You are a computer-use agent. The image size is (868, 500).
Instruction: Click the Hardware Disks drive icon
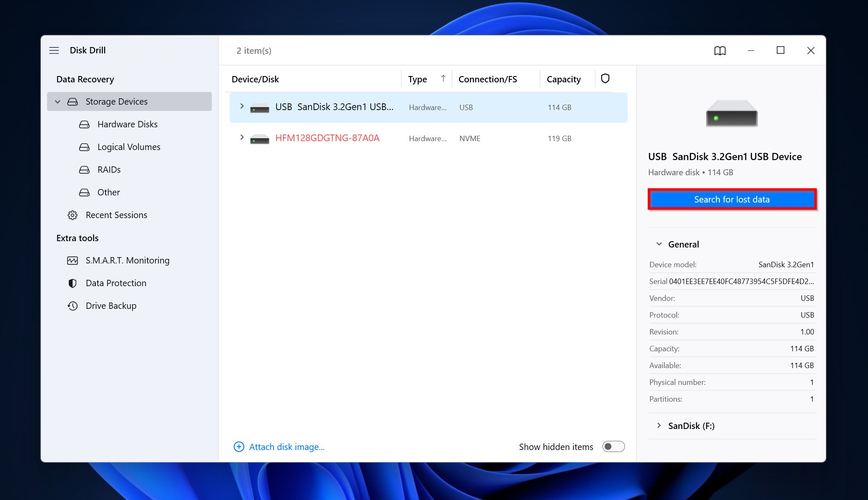pyautogui.click(x=84, y=124)
